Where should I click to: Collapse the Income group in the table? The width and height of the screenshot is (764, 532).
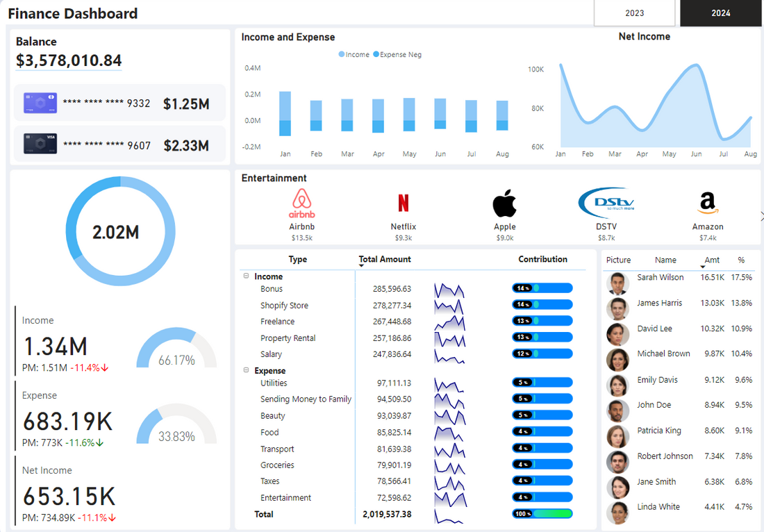tap(246, 276)
